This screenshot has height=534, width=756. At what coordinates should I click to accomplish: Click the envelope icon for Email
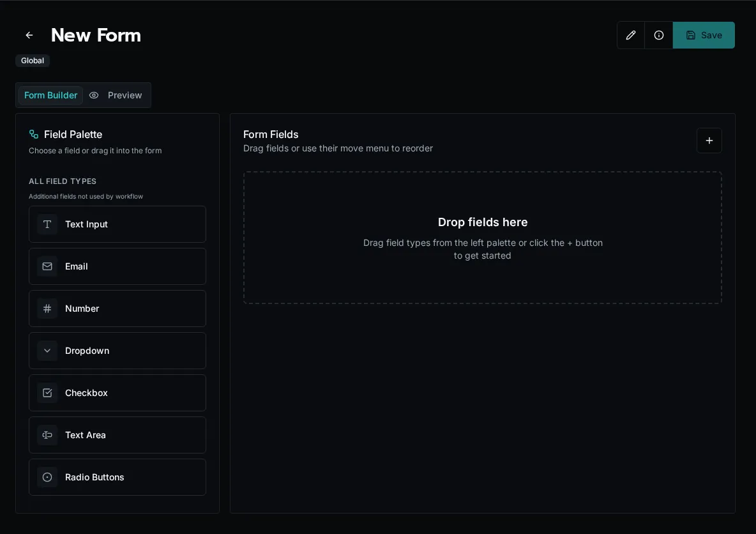[47, 266]
